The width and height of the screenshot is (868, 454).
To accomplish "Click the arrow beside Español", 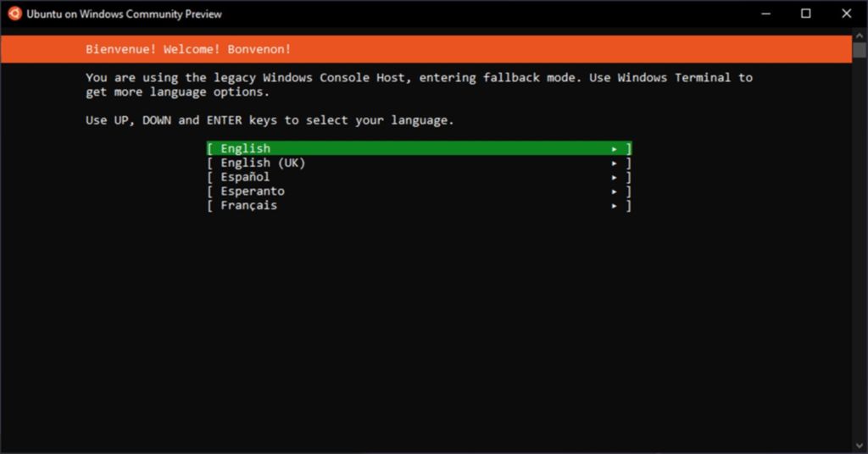I will pyautogui.click(x=615, y=177).
